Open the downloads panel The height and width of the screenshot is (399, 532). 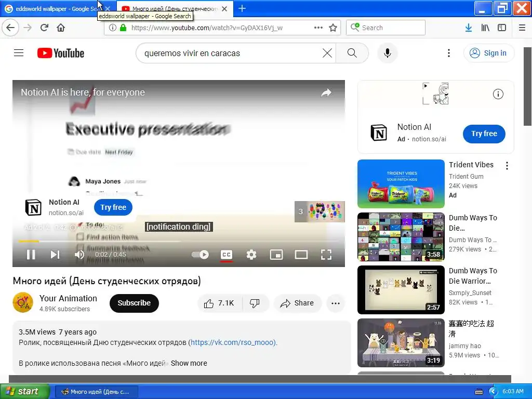click(x=469, y=28)
